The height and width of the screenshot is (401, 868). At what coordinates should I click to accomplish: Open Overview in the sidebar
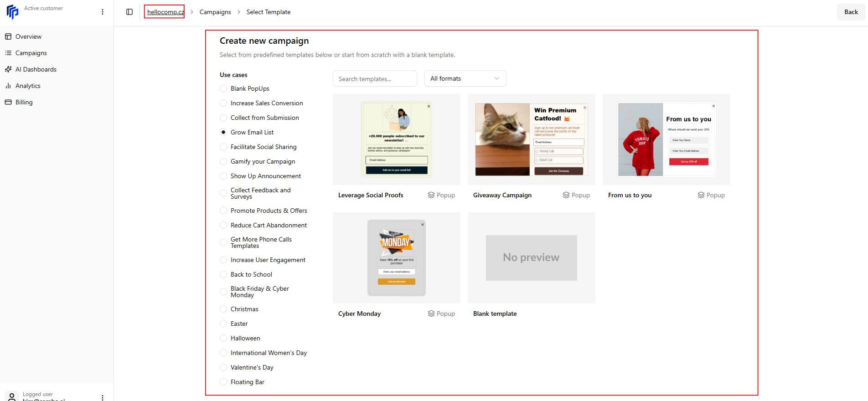(x=28, y=36)
